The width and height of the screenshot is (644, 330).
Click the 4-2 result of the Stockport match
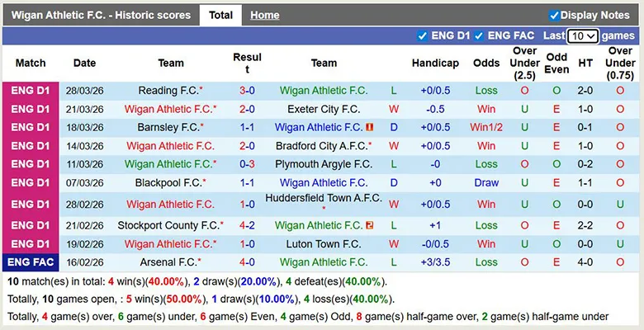tap(247, 225)
